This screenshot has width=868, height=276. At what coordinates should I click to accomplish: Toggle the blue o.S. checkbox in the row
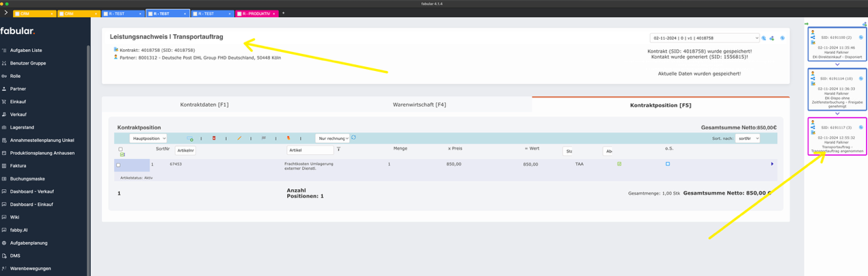pyautogui.click(x=668, y=164)
